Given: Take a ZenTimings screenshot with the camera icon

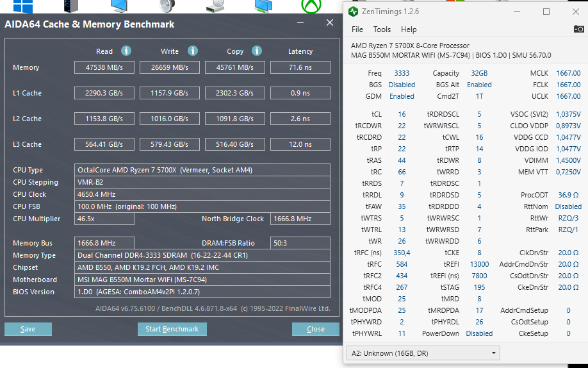Looking at the screenshot, I should click(x=578, y=29).
